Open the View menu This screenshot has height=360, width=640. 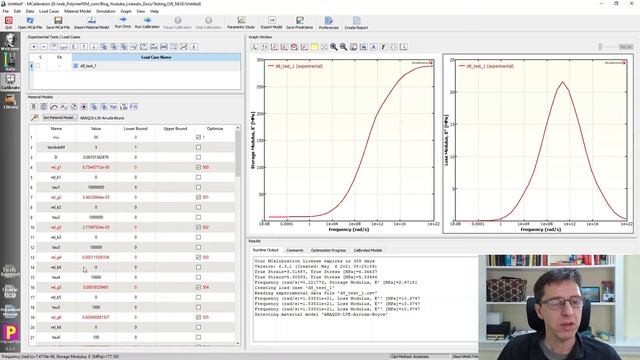[x=140, y=11]
